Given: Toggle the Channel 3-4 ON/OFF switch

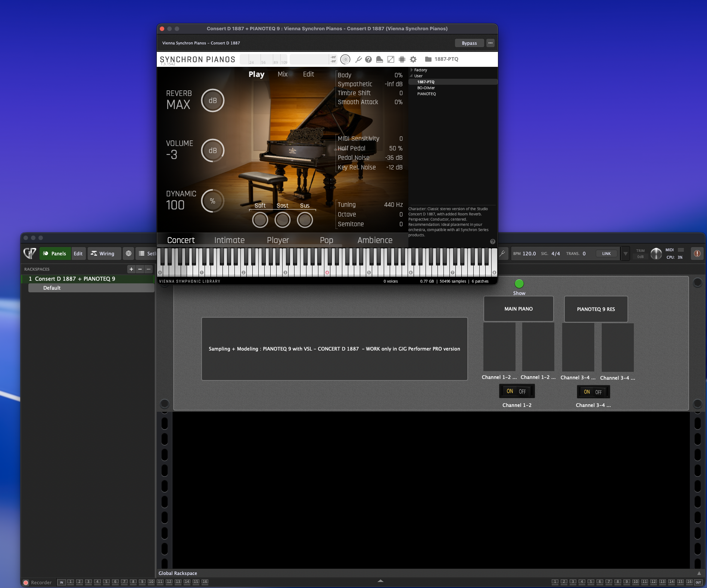Looking at the screenshot, I should (x=593, y=392).
